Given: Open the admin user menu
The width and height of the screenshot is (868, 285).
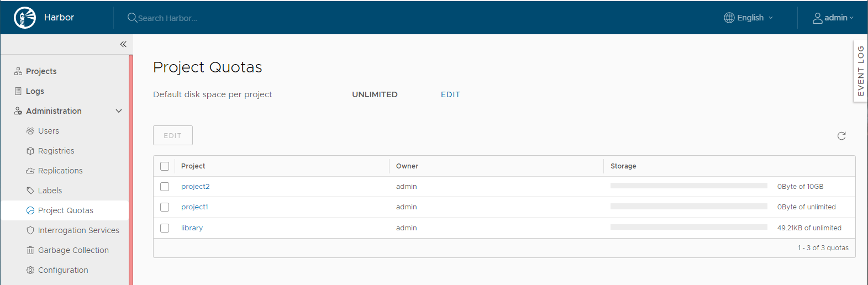Looking at the screenshot, I should [x=833, y=18].
